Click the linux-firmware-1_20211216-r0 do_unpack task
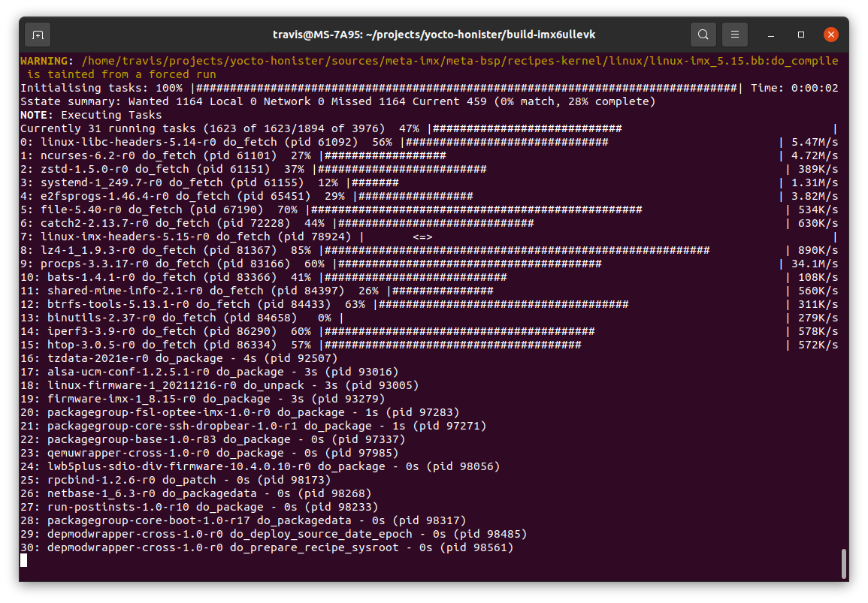This screenshot has width=868, height=603. pyautogui.click(x=219, y=385)
